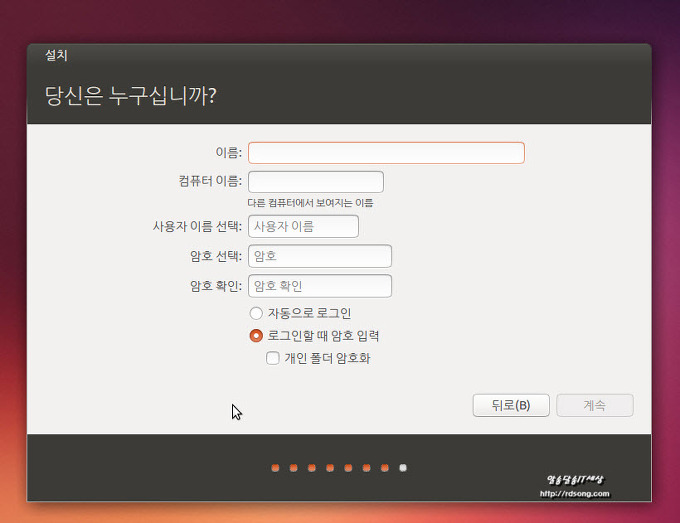Image resolution: width=680 pixels, height=523 pixels.
Task: Focus the 컴퓨터 이름 input box
Action: (316, 182)
